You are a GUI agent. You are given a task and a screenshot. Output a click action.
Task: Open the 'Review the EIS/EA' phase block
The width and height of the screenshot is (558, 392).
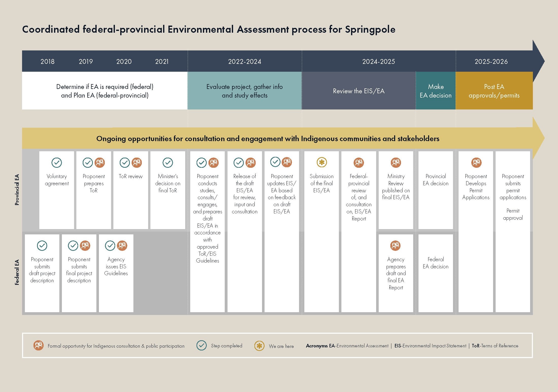(x=359, y=91)
